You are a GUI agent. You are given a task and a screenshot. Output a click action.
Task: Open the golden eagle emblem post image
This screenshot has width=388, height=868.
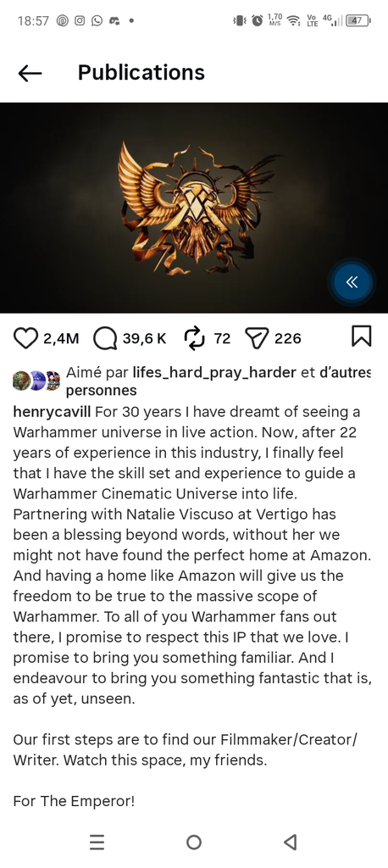194,208
